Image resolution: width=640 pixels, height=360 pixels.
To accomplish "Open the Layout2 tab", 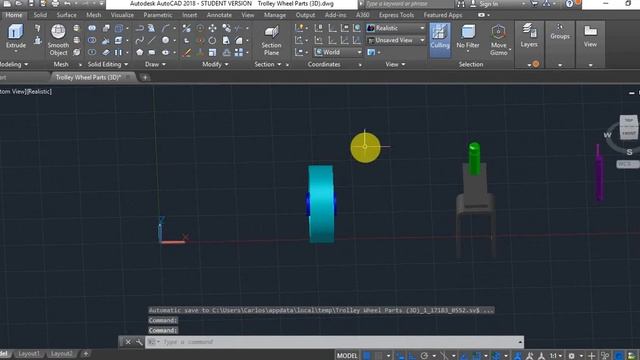I will [62, 353].
